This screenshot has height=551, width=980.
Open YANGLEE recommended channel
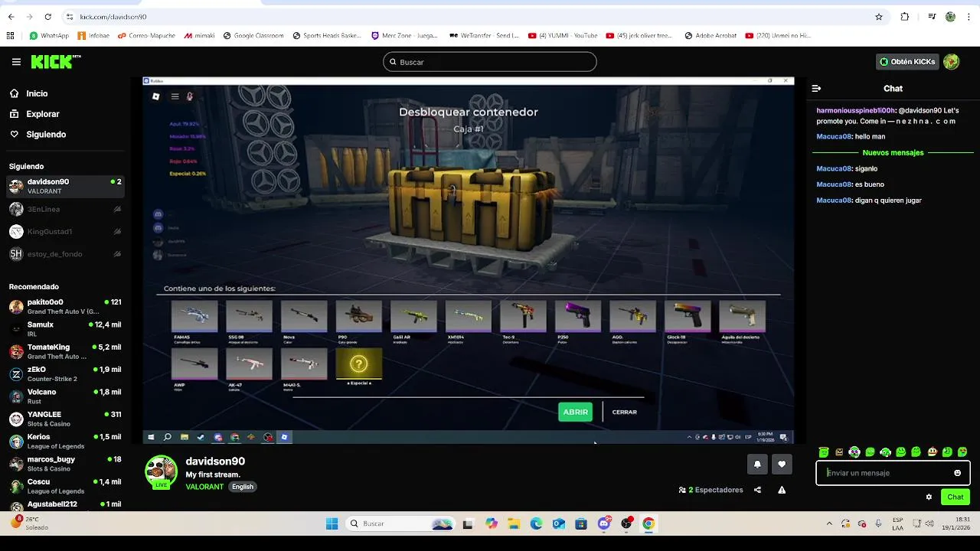(x=65, y=419)
